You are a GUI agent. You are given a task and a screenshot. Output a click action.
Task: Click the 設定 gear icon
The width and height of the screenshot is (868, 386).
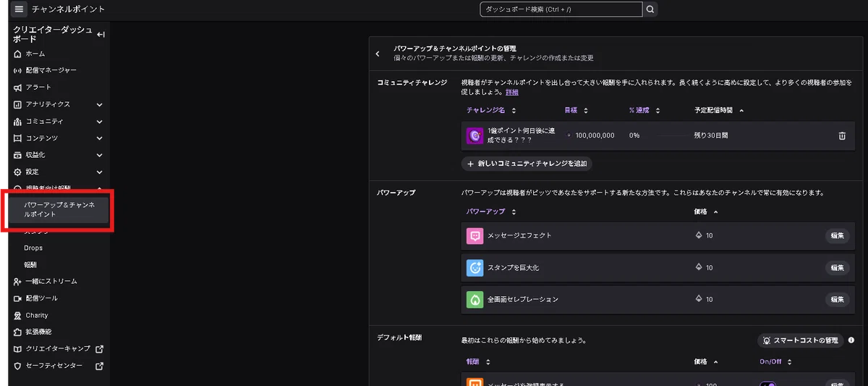point(18,172)
